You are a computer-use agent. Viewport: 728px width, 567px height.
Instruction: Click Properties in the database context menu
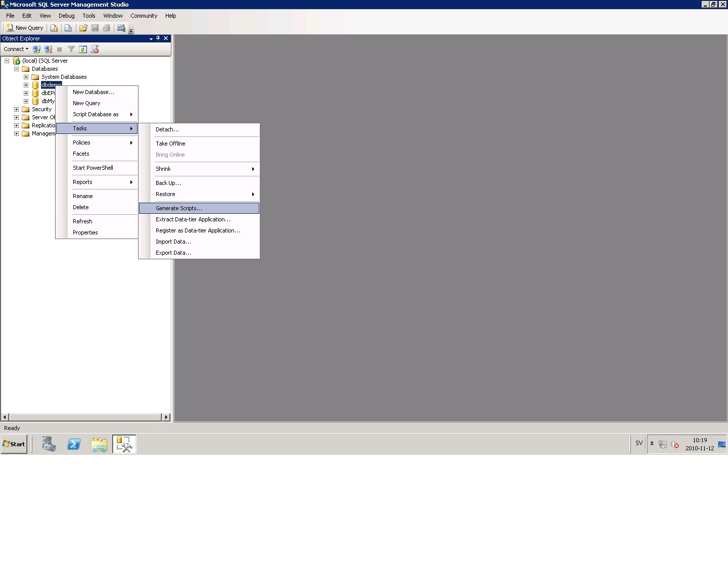pos(85,232)
